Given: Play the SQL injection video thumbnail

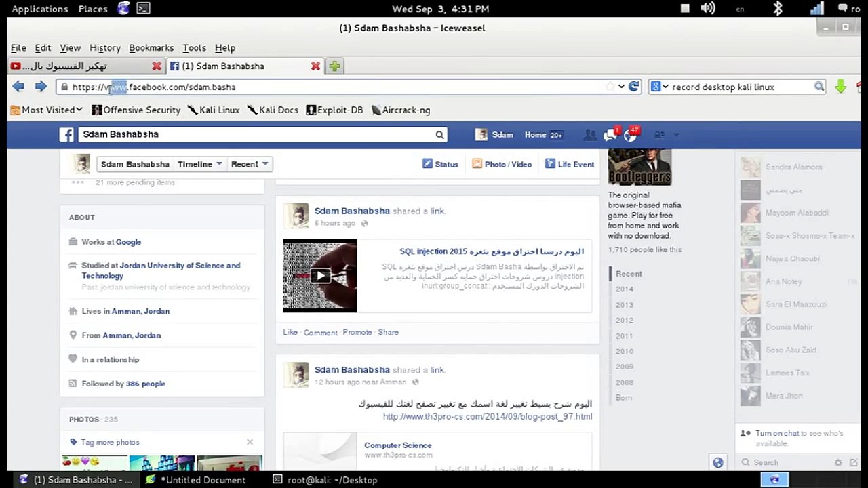Looking at the screenshot, I should point(320,275).
